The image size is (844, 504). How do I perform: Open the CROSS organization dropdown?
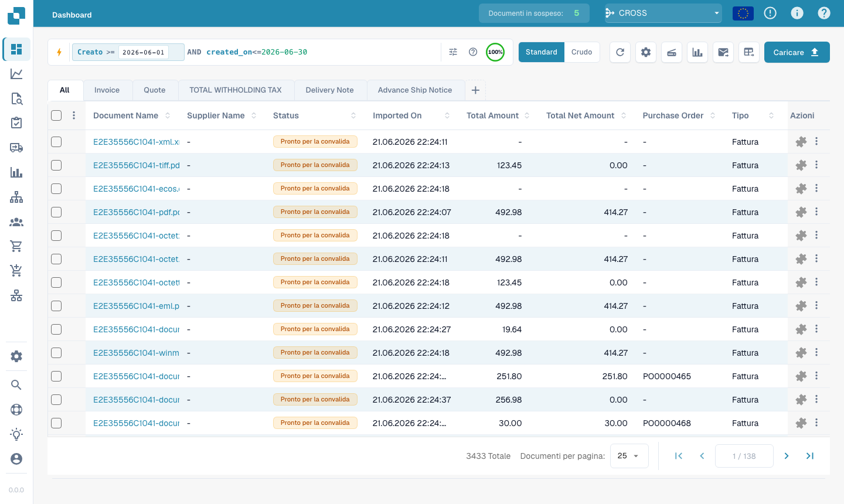663,13
